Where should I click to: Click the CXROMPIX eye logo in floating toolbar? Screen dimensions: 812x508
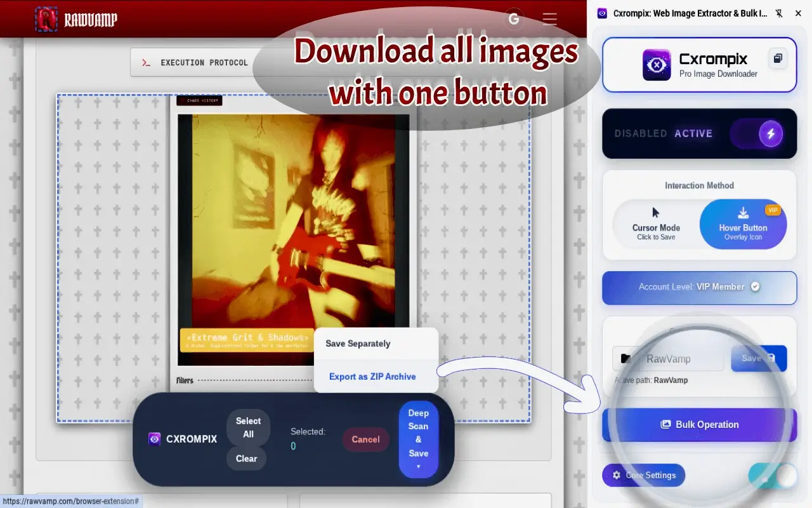click(154, 439)
